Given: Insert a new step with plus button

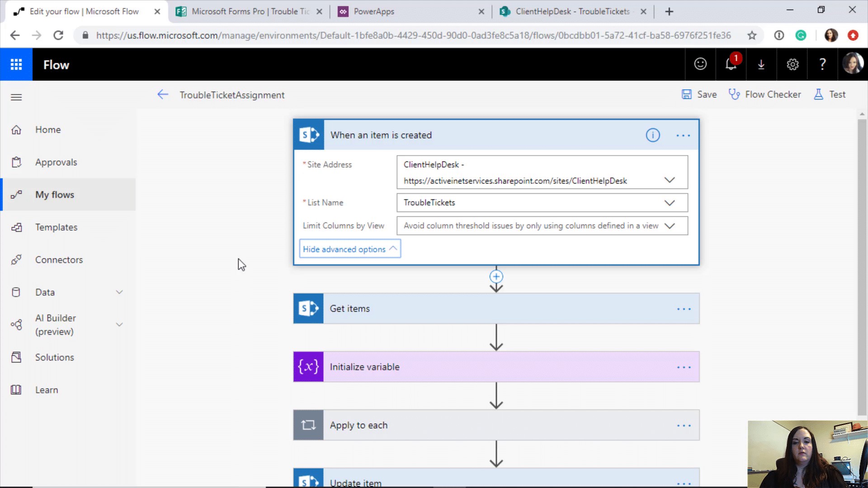Looking at the screenshot, I should click(x=496, y=277).
